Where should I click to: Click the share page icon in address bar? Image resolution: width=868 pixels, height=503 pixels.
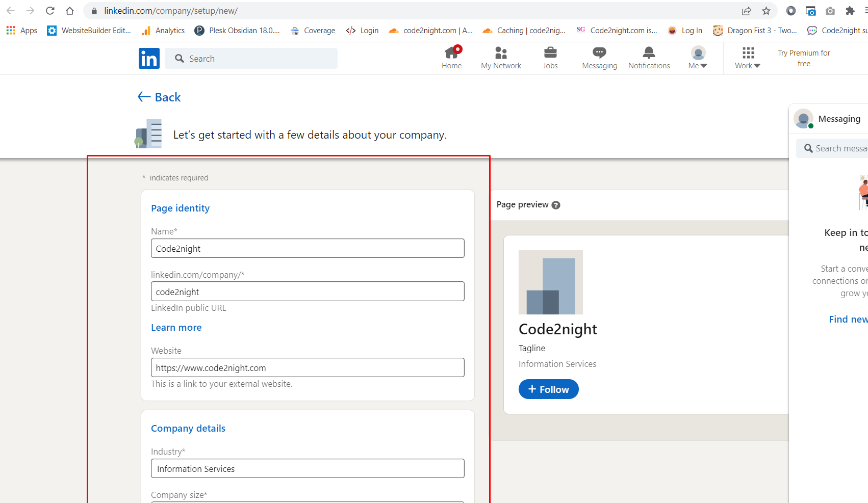(x=746, y=11)
